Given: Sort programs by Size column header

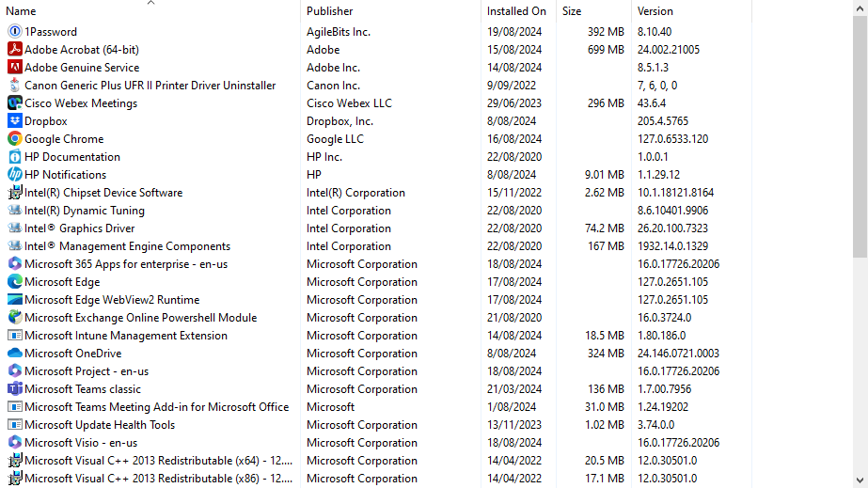Looking at the screenshot, I should [x=594, y=11].
